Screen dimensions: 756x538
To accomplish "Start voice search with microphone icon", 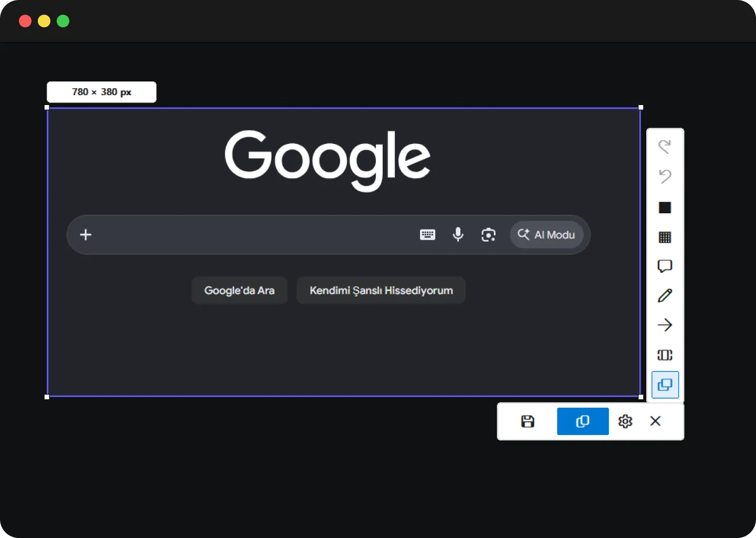I will click(458, 234).
